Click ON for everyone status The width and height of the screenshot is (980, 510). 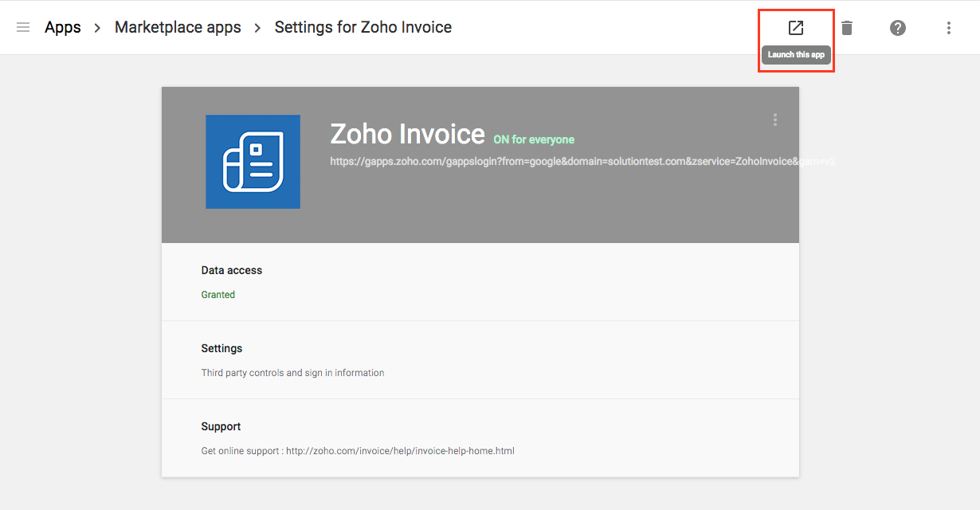click(534, 139)
